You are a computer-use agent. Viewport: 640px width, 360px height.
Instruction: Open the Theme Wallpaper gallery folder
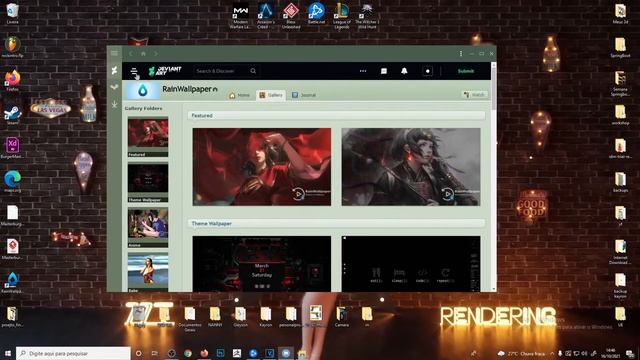pos(148,182)
